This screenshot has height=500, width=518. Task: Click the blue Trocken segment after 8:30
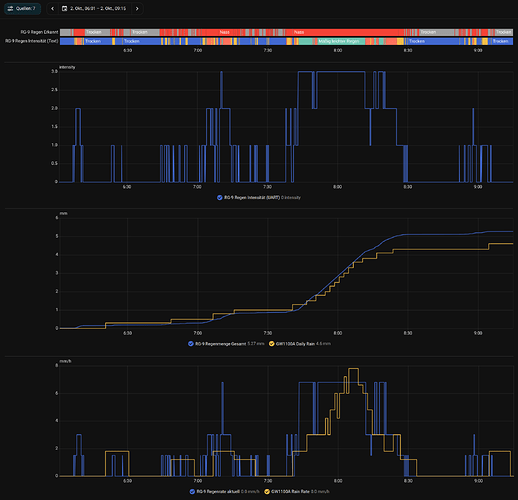(433, 41)
